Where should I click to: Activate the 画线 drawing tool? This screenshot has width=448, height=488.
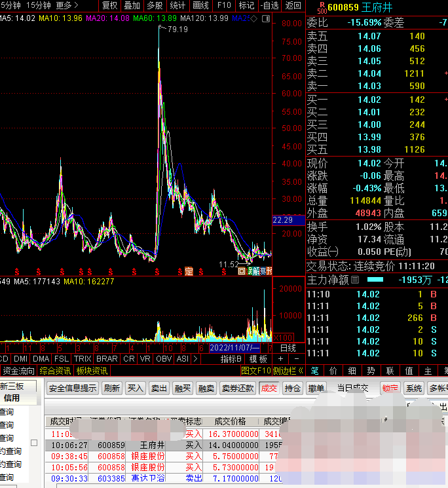(x=200, y=5)
